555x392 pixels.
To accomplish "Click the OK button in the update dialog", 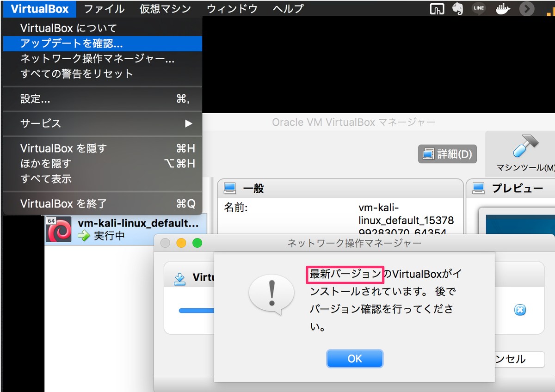I will 355,359.
